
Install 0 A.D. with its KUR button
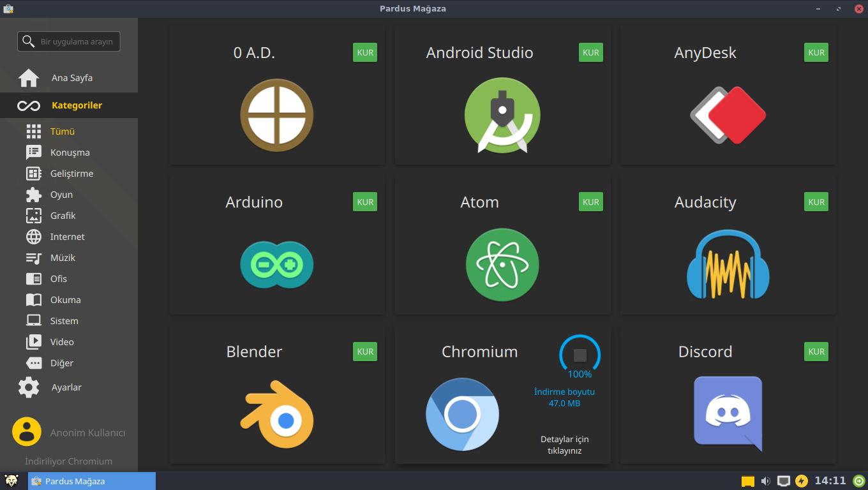click(x=365, y=52)
